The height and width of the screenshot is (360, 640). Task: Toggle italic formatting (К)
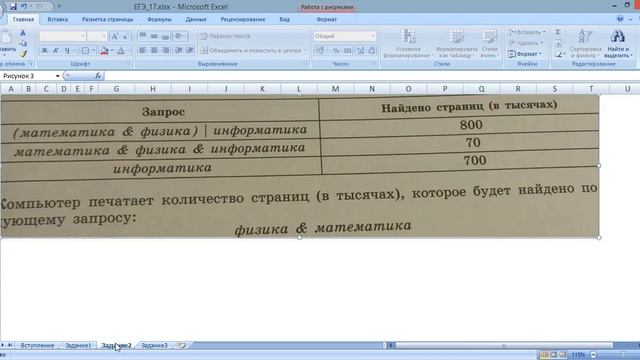click(56, 51)
